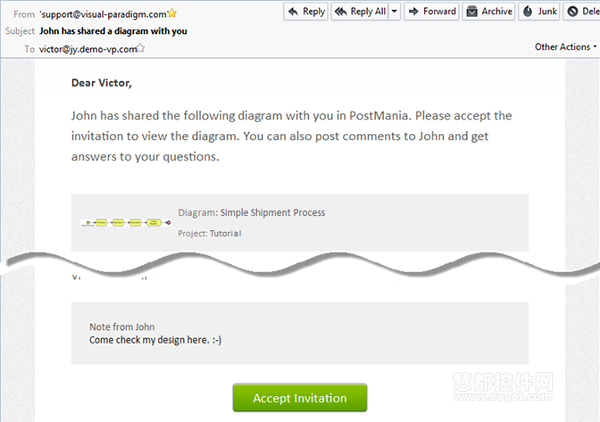Viewport: 600px width, 422px height.
Task: Click the Reply button
Action: [x=306, y=11]
